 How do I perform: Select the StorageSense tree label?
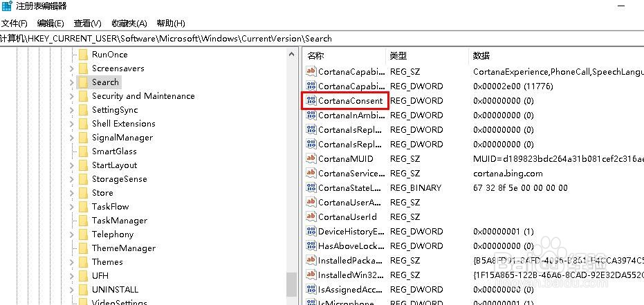119,179
